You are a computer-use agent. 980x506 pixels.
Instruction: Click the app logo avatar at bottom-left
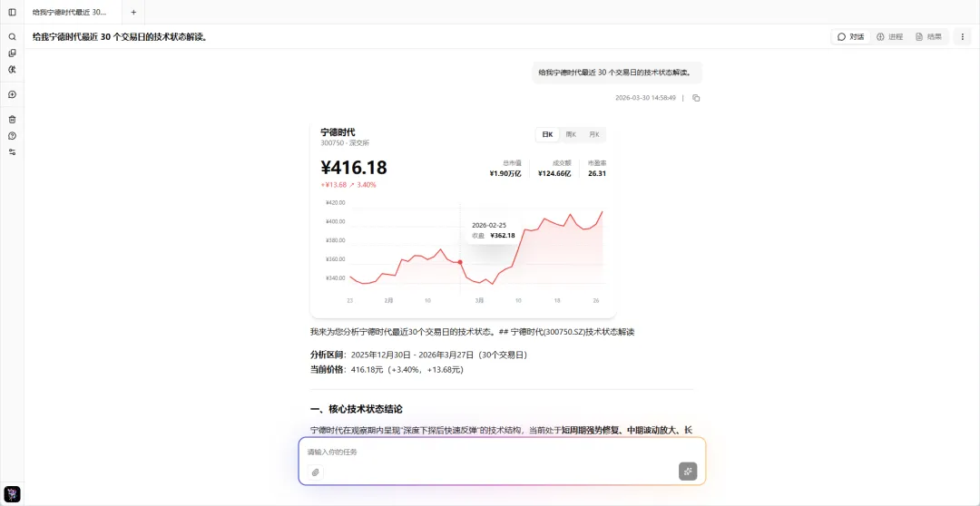pos(12,494)
